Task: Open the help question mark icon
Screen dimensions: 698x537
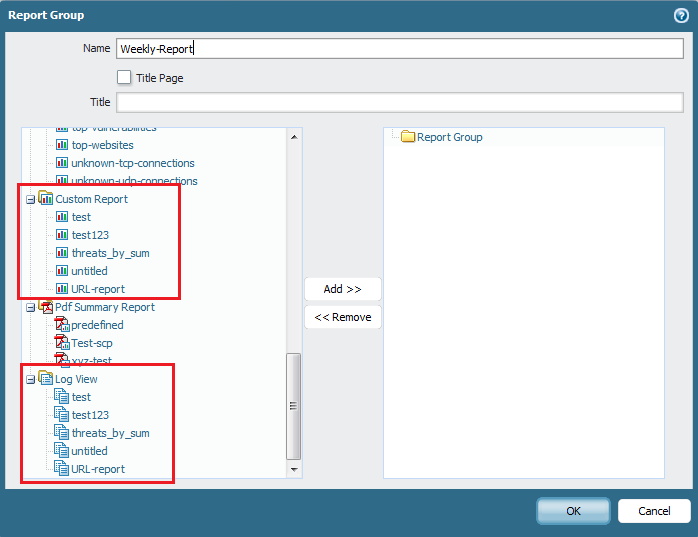Action: click(x=681, y=16)
